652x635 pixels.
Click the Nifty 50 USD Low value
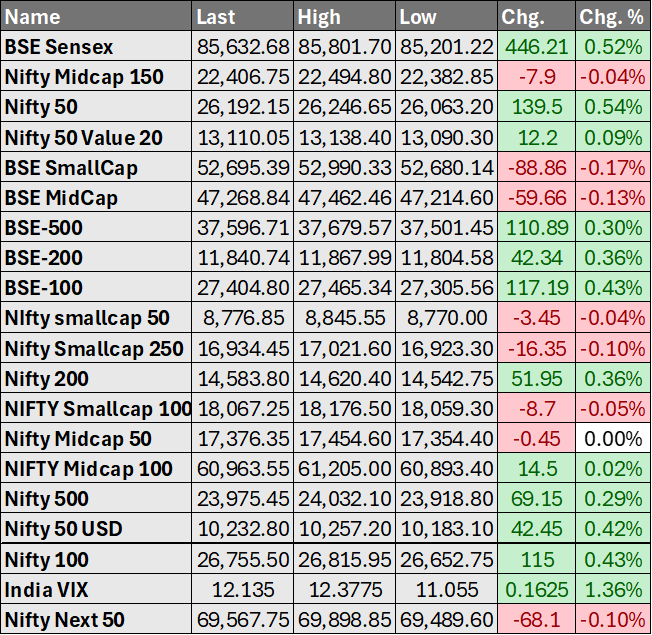pos(447,529)
